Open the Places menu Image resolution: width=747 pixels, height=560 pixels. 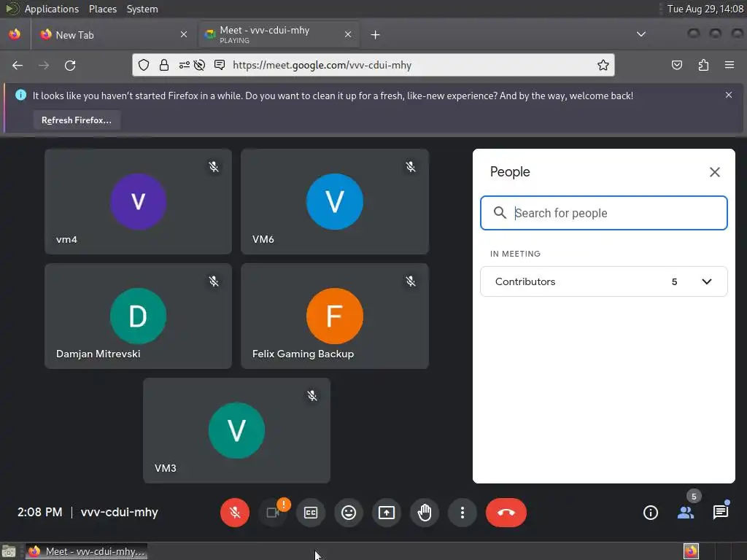click(x=102, y=9)
